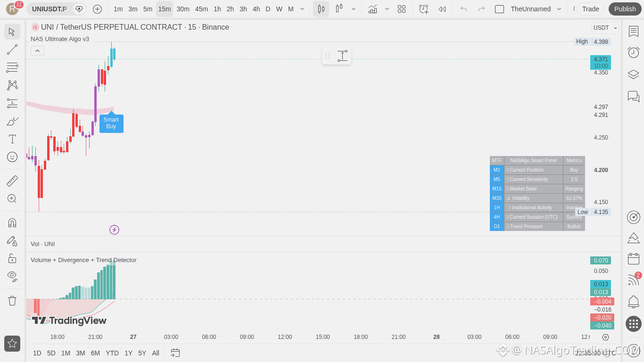Select the 1D date range
This screenshot has width=644, height=362.
[37, 353]
